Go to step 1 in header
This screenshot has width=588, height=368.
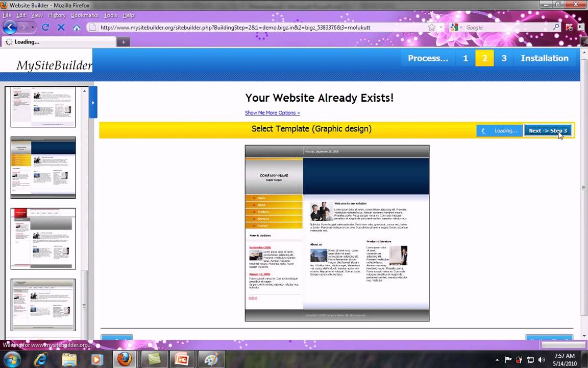(x=465, y=58)
